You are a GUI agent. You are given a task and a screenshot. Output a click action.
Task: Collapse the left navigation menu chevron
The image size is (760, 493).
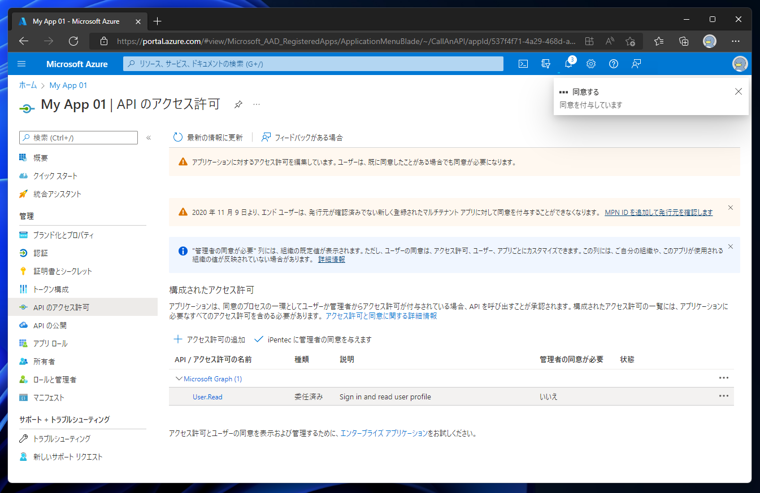point(148,138)
